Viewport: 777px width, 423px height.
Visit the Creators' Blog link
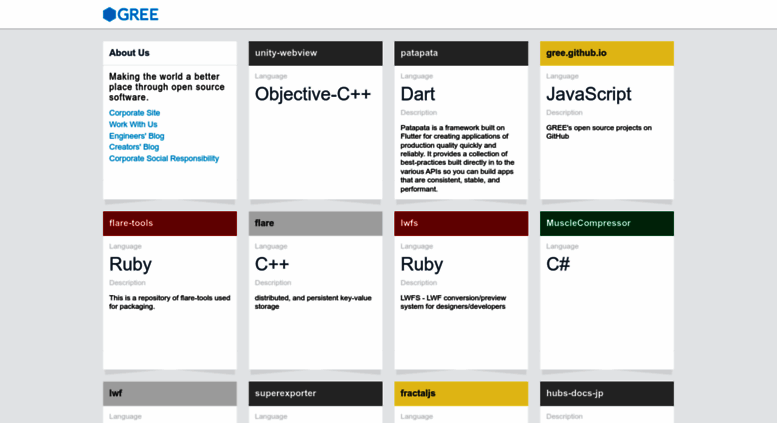134,147
